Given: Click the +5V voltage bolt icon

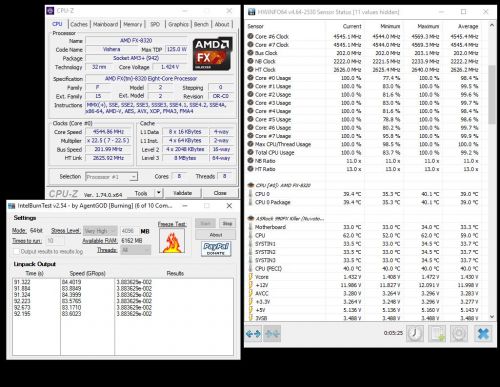Looking at the screenshot, I should (251, 310).
